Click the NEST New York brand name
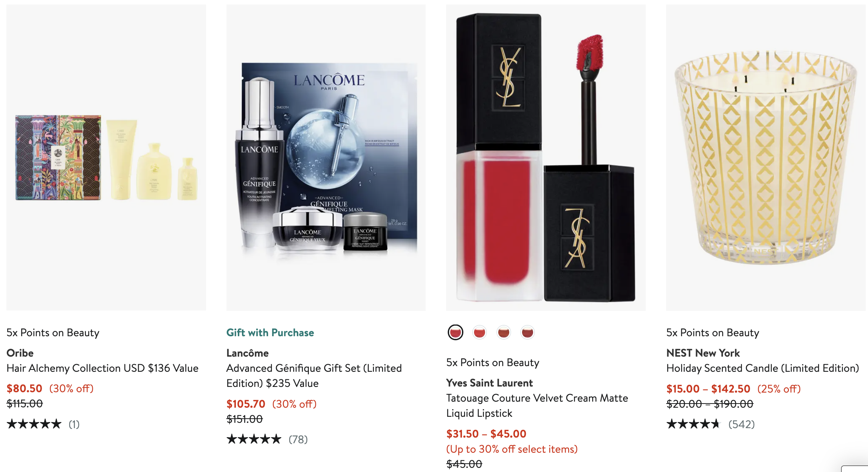The width and height of the screenshot is (868, 472). pyautogui.click(x=703, y=353)
